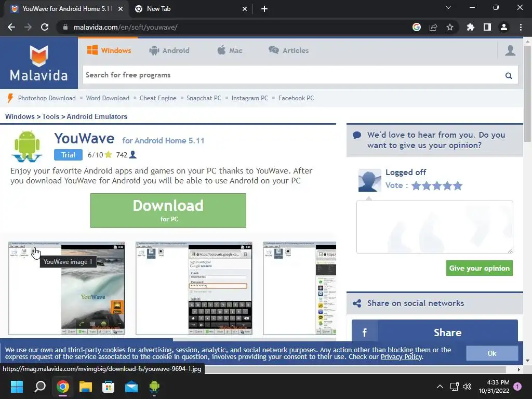Click the Trial license badge
Viewport: 532px width, 399px height.
click(x=68, y=155)
